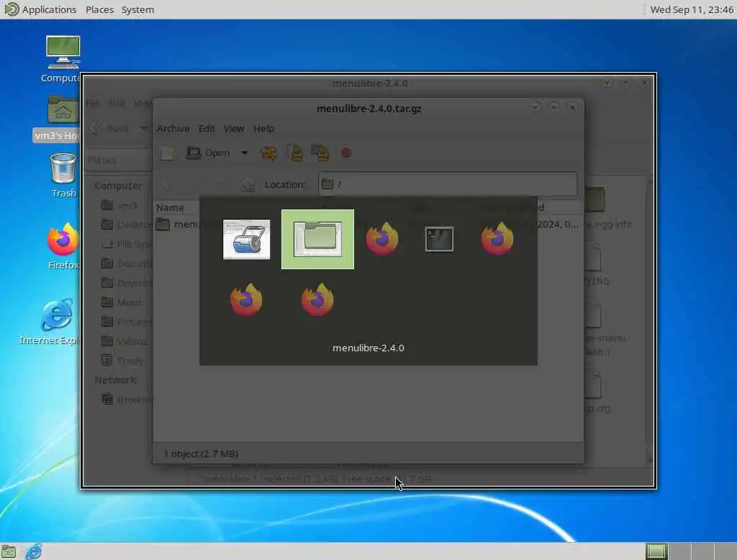
Task: Select vm3 in file manager sidebar
Action: coord(120,205)
